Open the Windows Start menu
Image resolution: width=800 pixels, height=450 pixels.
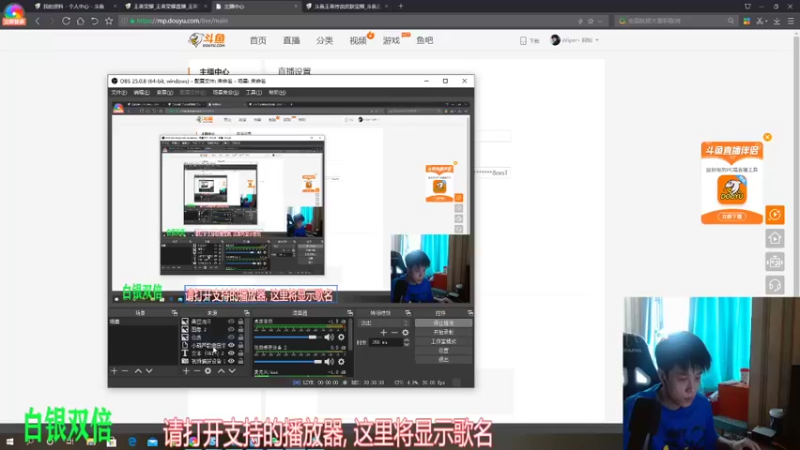tap(10, 442)
